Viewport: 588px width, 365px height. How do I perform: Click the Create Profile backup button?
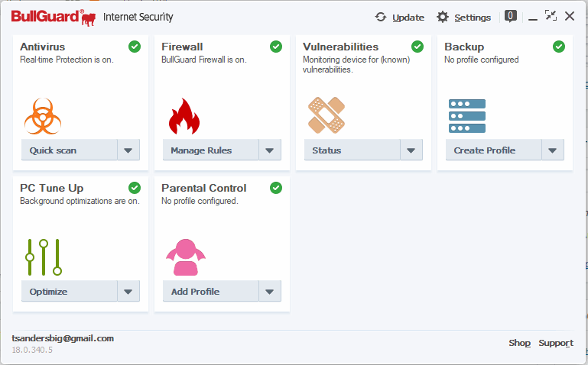493,150
